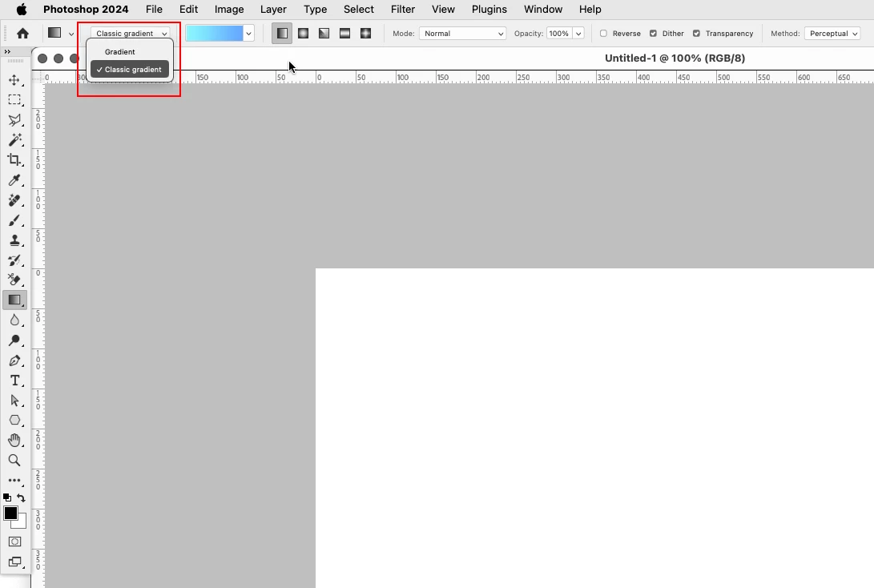The height and width of the screenshot is (588, 874).
Task: Select the Spot Healing Brush tool
Action: tap(14, 200)
